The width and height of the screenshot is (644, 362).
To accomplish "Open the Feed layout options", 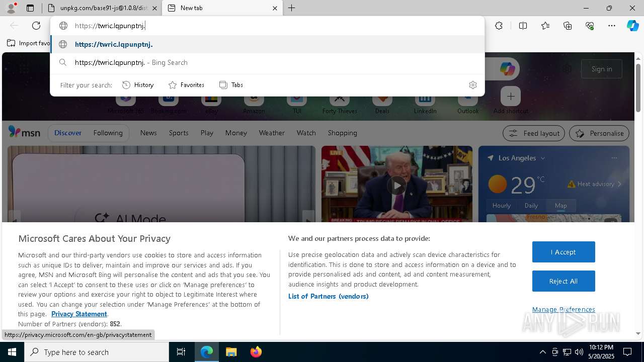I will (534, 133).
